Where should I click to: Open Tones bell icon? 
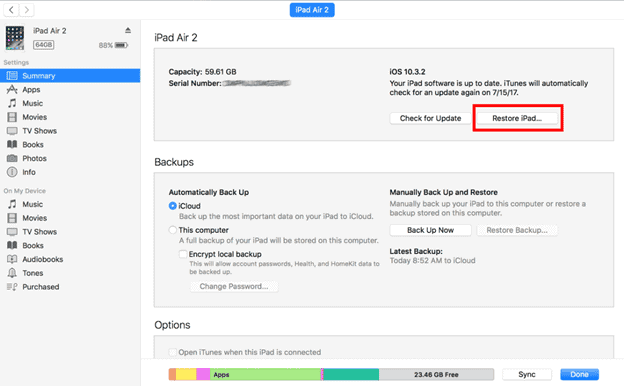[12, 273]
